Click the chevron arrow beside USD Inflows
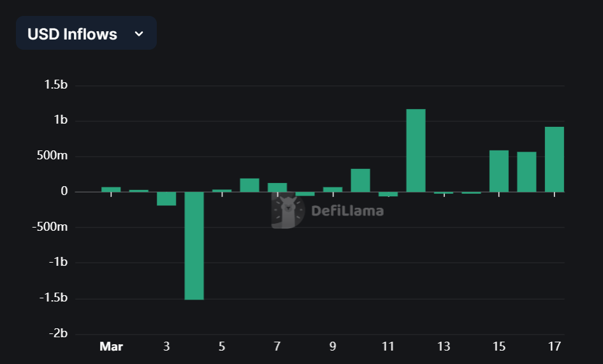This screenshot has height=364, width=603. coord(139,34)
